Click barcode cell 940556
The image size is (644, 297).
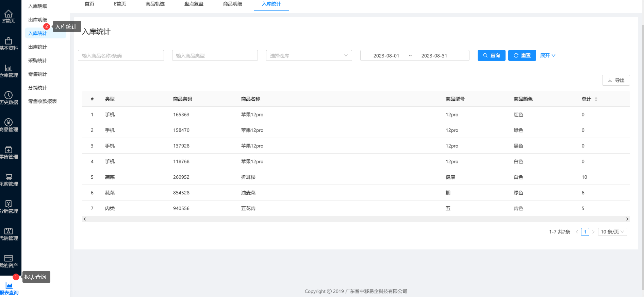tap(181, 208)
